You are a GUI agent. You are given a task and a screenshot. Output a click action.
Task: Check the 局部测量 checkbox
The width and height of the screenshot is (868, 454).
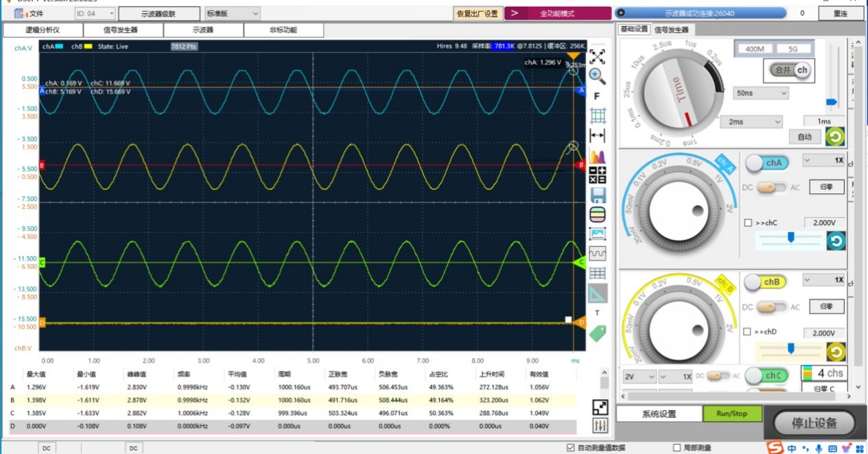tap(677, 448)
